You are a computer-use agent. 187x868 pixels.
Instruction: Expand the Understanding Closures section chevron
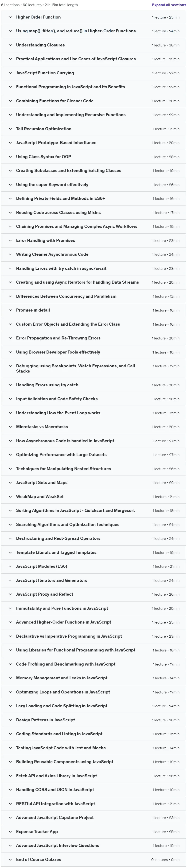(10, 45)
